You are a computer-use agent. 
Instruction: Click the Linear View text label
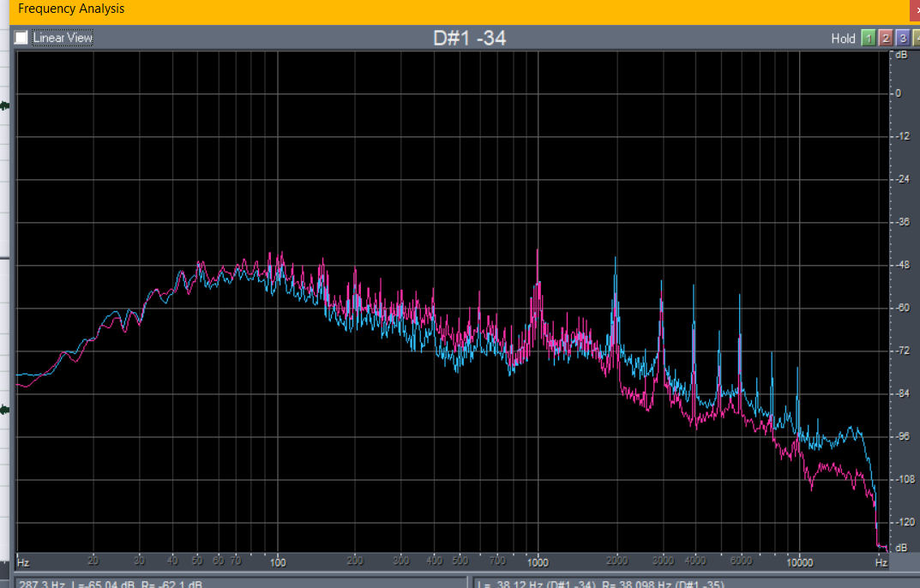click(x=63, y=38)
